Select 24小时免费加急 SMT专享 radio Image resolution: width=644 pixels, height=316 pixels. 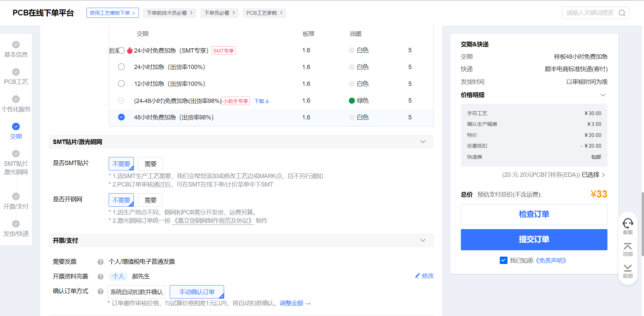[x=121, y=50]
